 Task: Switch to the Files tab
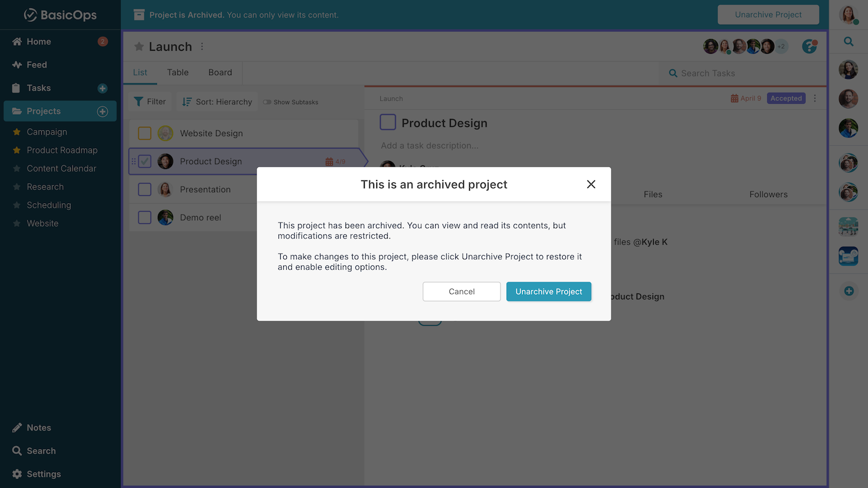[653, 194]
